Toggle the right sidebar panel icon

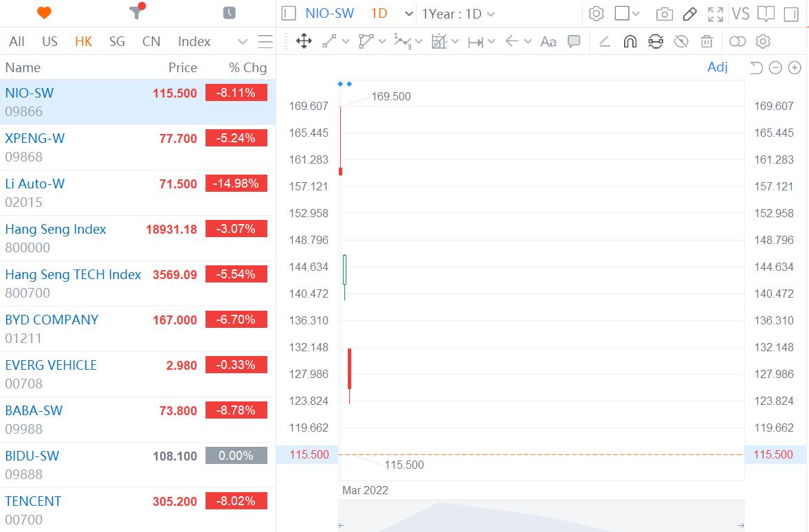792,14
